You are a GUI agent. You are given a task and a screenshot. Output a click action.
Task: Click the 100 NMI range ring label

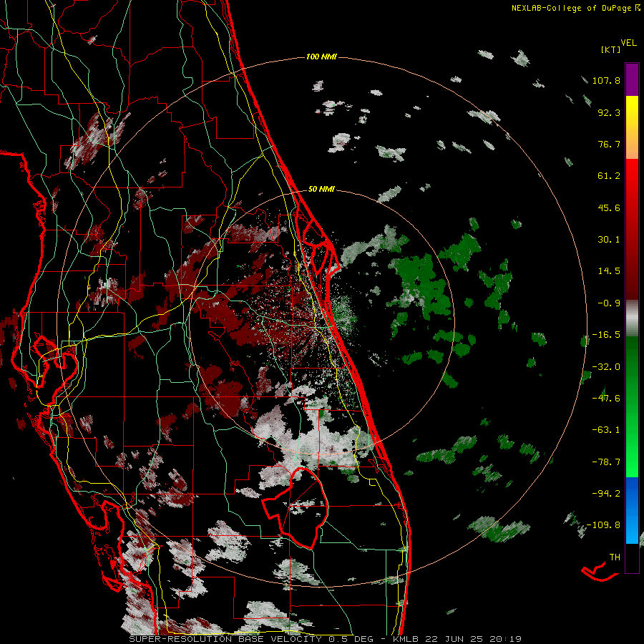(x=321, y=57)
